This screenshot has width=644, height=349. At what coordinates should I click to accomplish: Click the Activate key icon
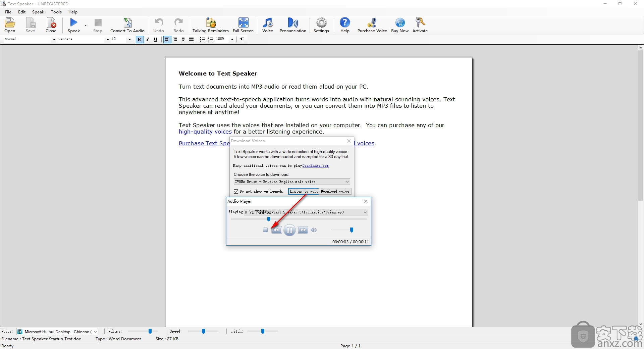tap(420, 25)
